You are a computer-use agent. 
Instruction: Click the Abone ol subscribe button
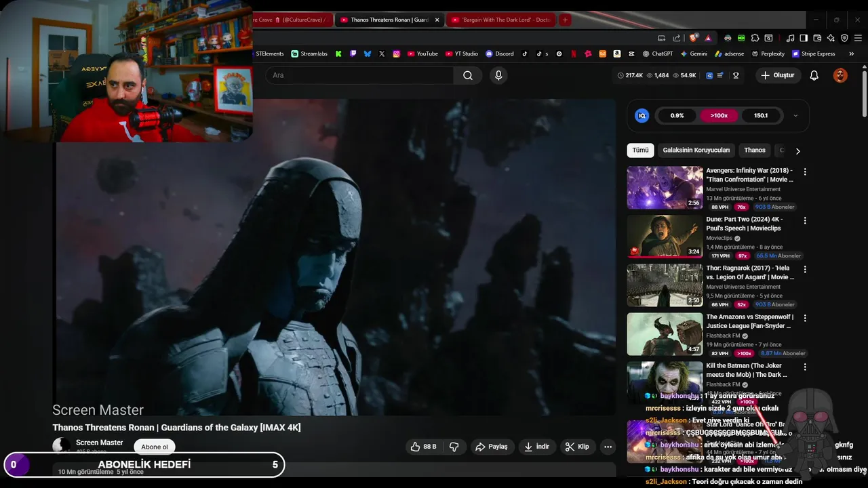[x=155, y=447]
